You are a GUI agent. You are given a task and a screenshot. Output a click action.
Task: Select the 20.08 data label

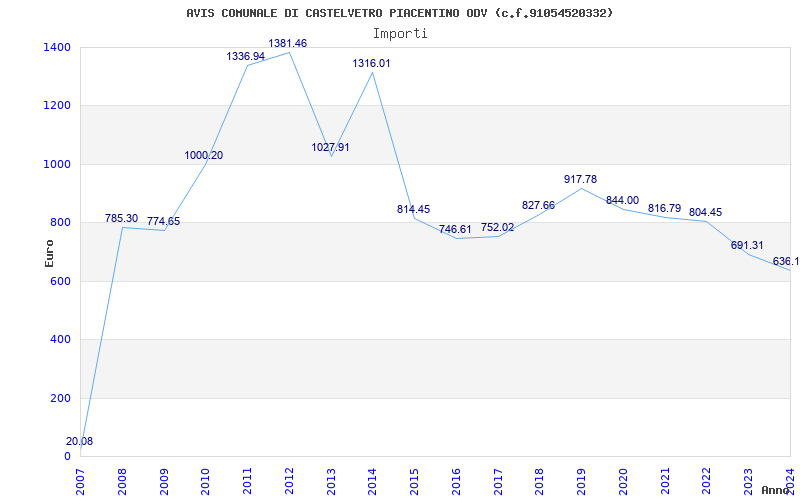pos(80,441)
